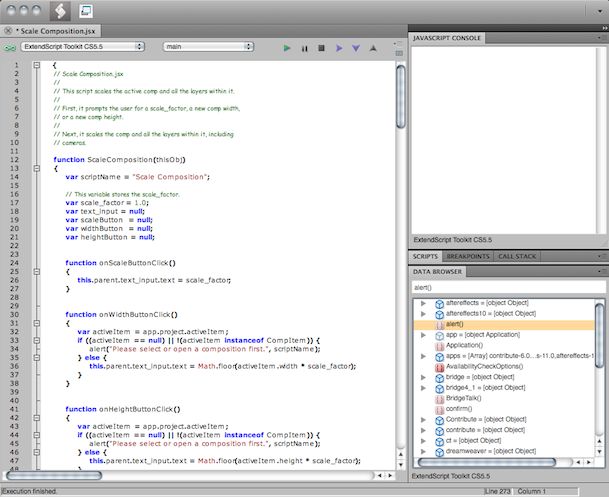Image resolution: width=609 pixels, height=497 pixels.
Task: Click the workspace window icon in title bar
Action: [x=86, y=11]
